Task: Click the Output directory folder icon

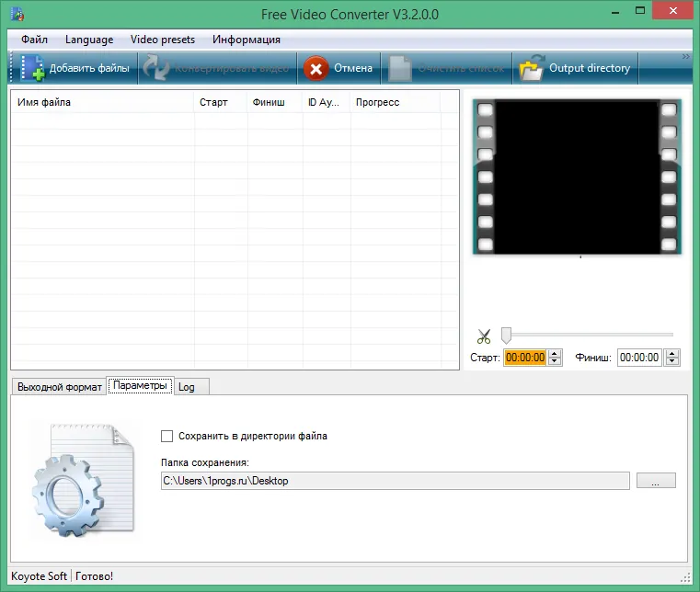Action: coord(532,68)
